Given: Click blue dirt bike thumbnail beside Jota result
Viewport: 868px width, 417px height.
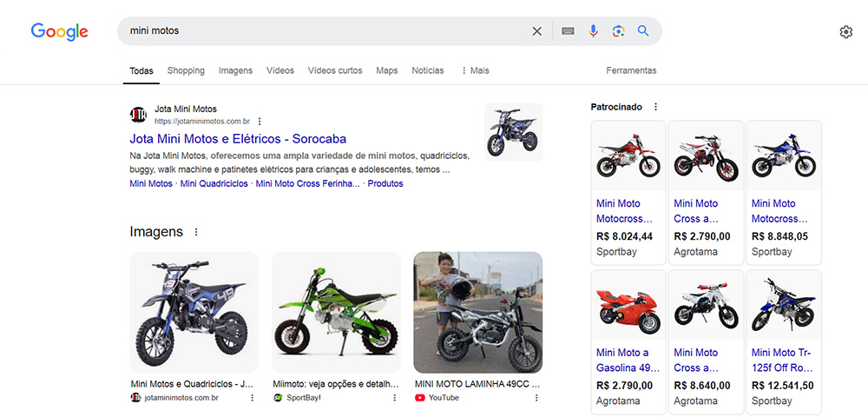Looking at the screenshot, I should pos(513,132).
